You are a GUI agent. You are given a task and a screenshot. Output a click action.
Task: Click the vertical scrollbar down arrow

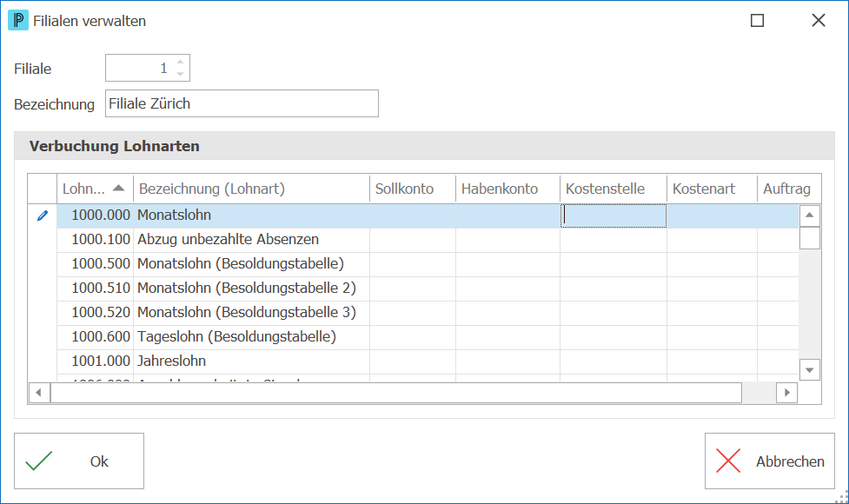[x=810, y=370]
